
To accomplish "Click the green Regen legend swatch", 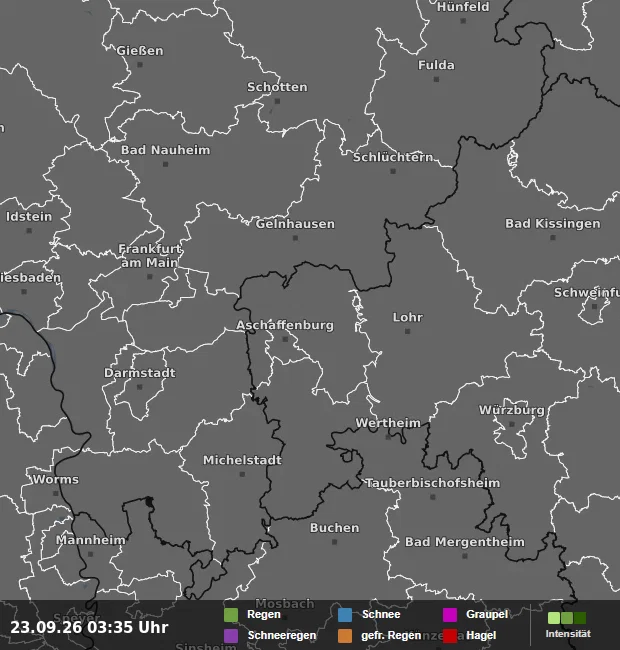I will 231,615.
